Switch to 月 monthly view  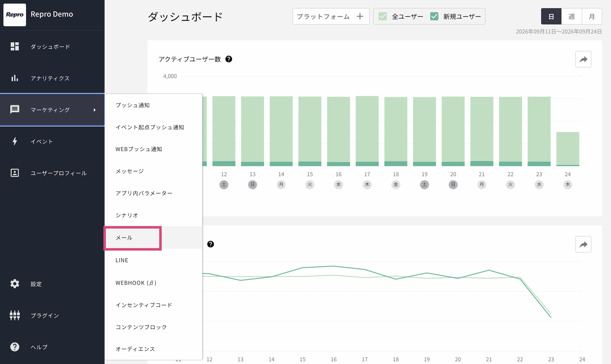pyautogui.click(x=592, y=16)
